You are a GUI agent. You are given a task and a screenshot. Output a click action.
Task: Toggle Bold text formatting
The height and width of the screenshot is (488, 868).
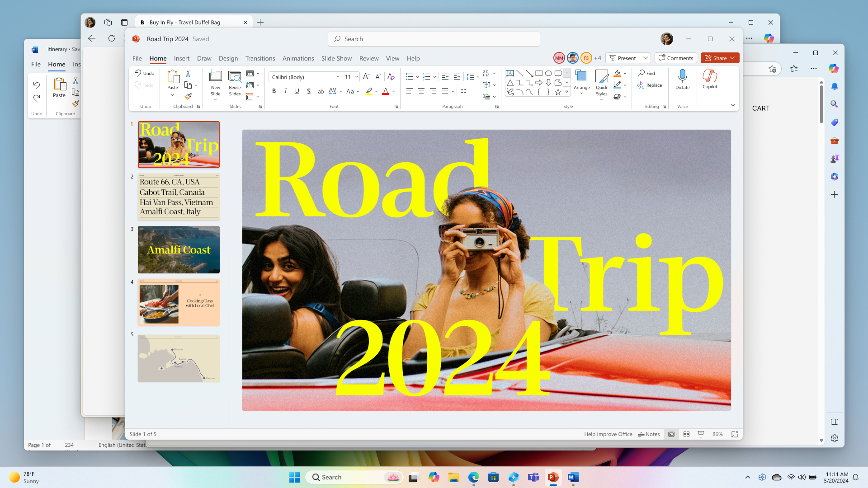(x=274, y=91)
